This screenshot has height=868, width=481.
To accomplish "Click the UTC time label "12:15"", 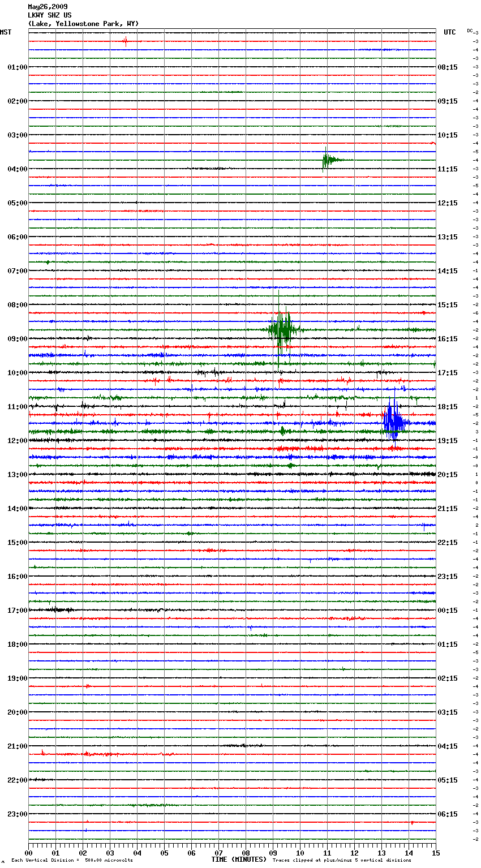I will [x=448, y=203].
